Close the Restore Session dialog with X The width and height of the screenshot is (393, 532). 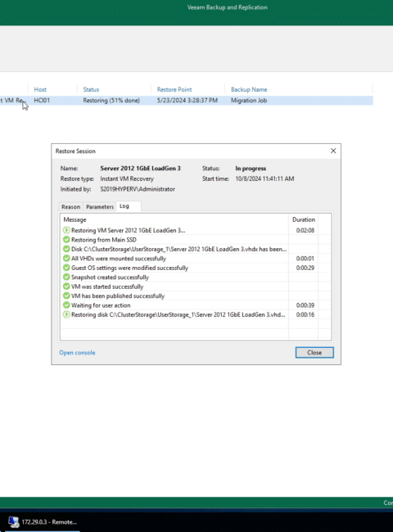click(x=333, y=151)
